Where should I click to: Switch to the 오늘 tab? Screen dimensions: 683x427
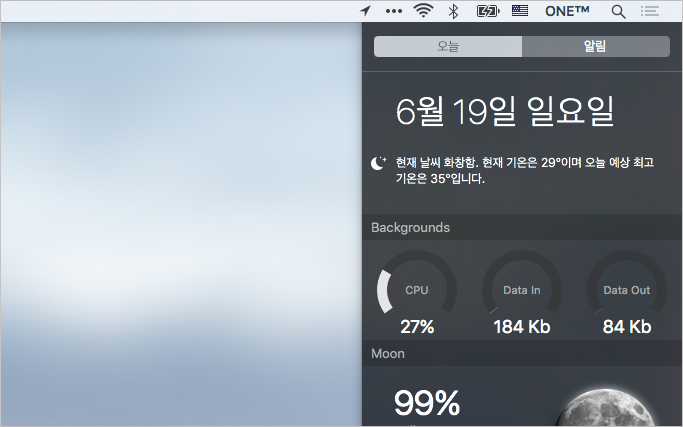point(448,46)
